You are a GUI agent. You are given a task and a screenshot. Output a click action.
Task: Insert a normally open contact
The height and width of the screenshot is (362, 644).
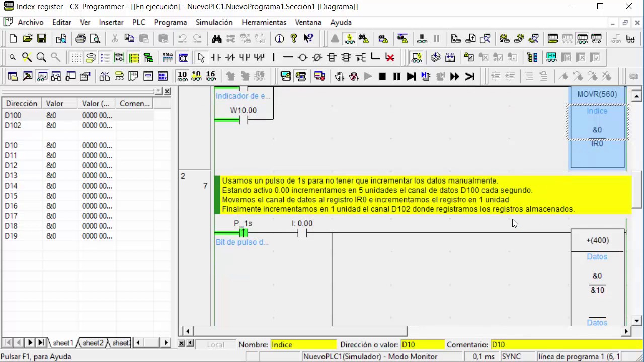pyautogui.click(x=216, y=58)
